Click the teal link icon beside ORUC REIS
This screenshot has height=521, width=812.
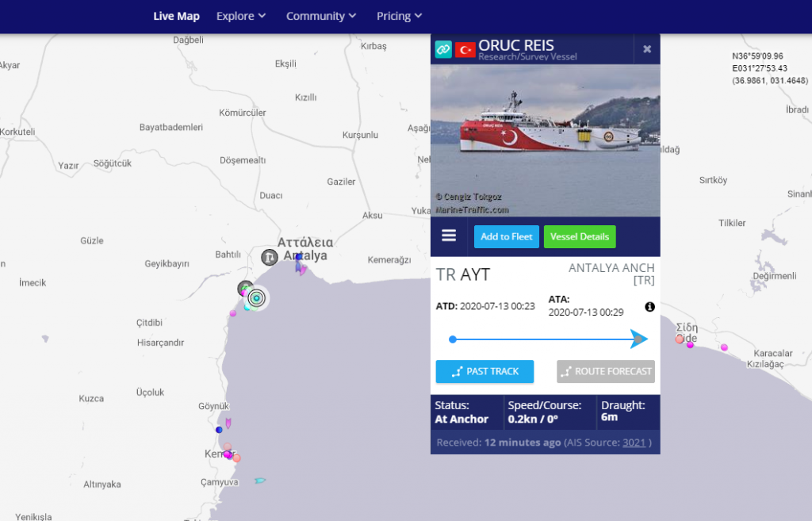click(442, 49)
